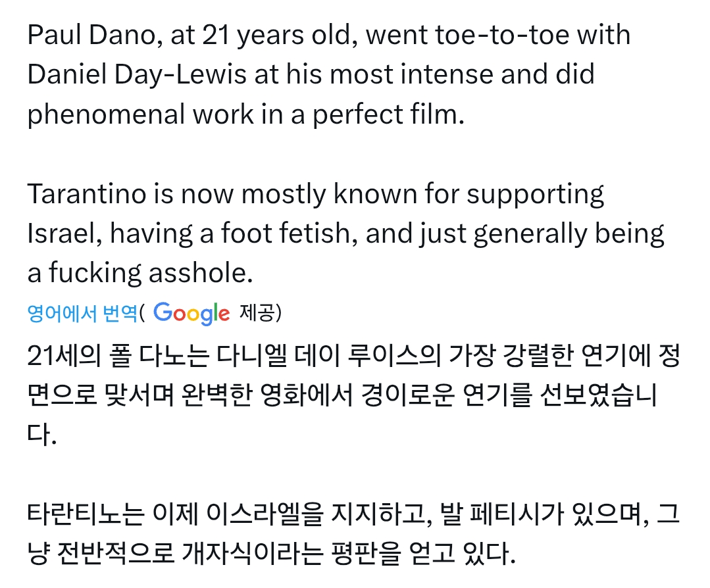The width and height of the screenshot is (710, 588).
Task: Click the Korean name '다니엘 데이 루이스의'
Action: click(x=328, y=356)
